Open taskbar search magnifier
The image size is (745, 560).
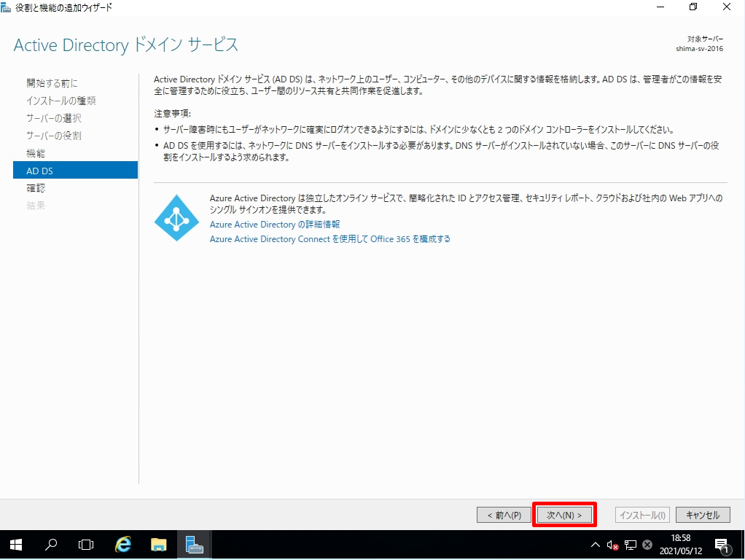(51, 545)
